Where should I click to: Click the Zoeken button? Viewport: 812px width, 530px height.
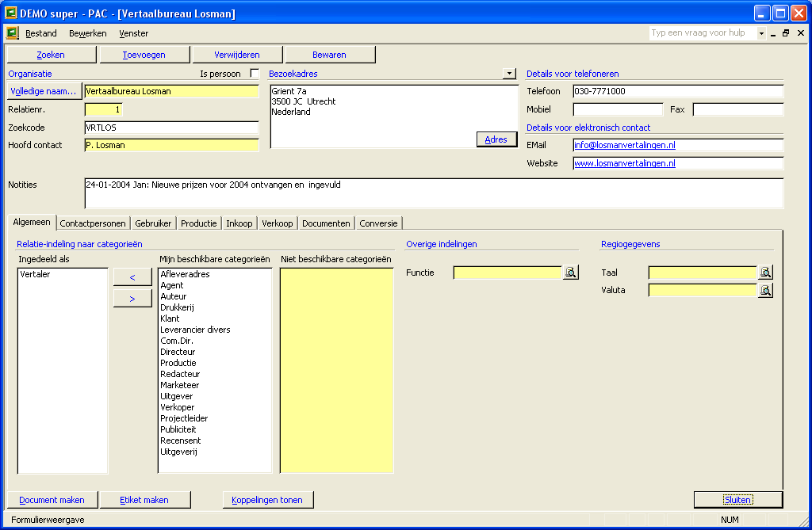[51, 55]
